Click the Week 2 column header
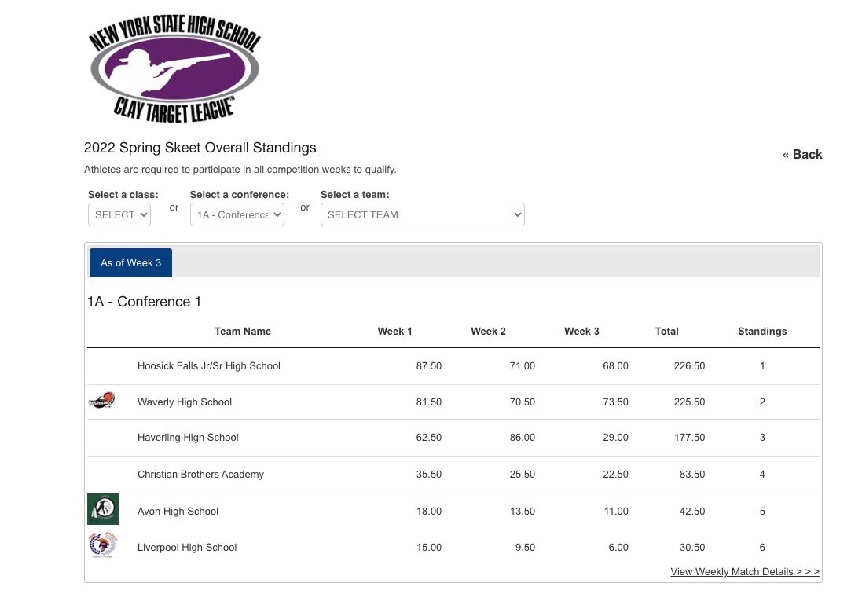862x616 pixels. [488, 332]
